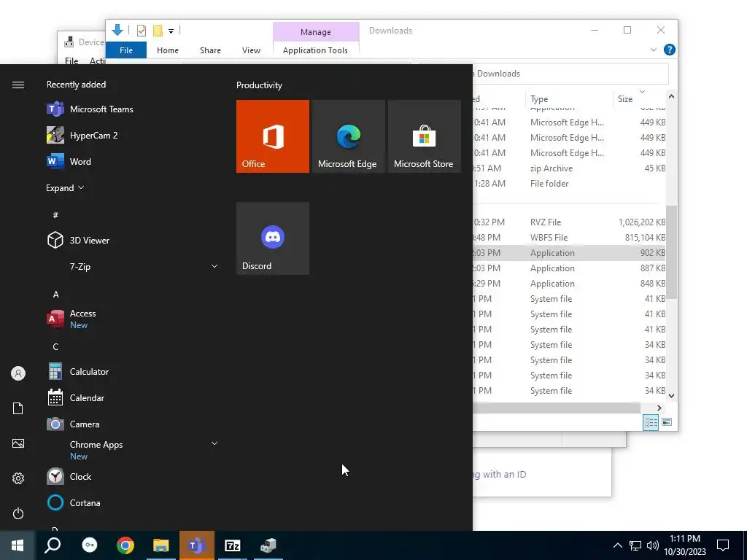This screenshot has width=747, height=560.
Task: Click the Explorer horizontal scrollbar
Action: [x=557, y=408]
